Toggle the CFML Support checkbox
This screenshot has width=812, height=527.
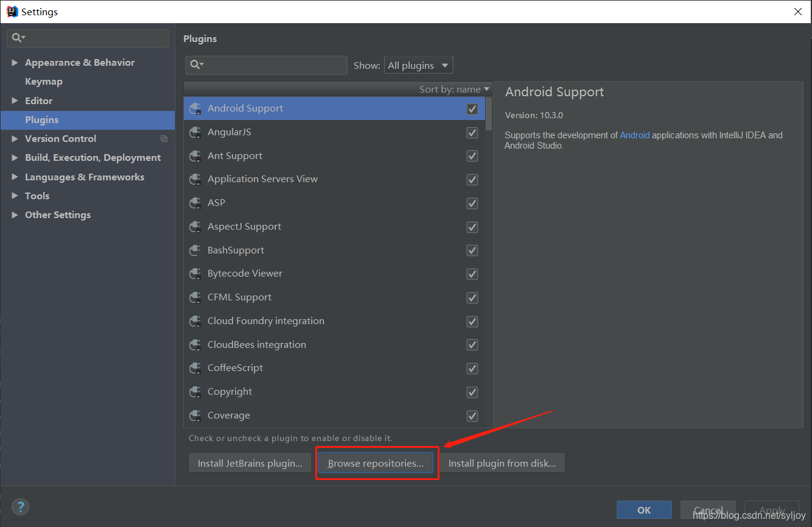click(472, 297)
